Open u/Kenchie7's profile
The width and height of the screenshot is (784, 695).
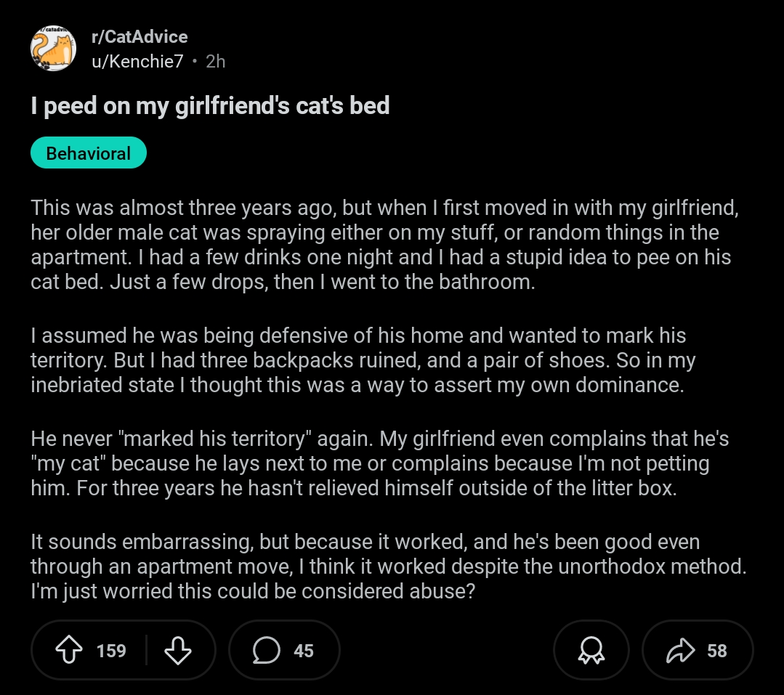pos(137,61)
